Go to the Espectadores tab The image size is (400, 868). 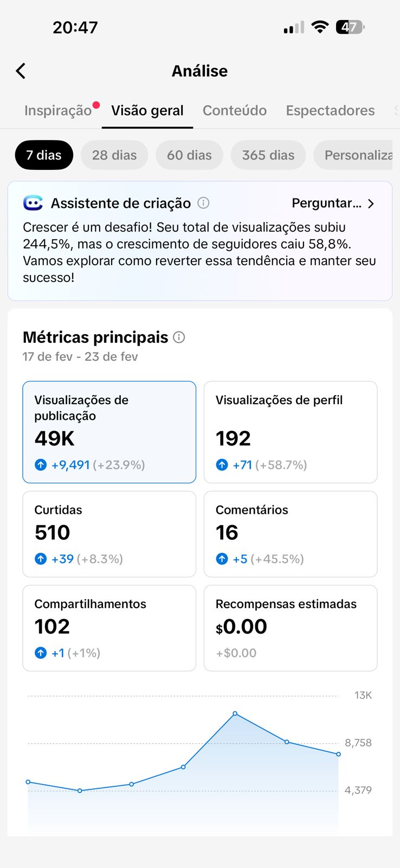[x=330, y=111]
